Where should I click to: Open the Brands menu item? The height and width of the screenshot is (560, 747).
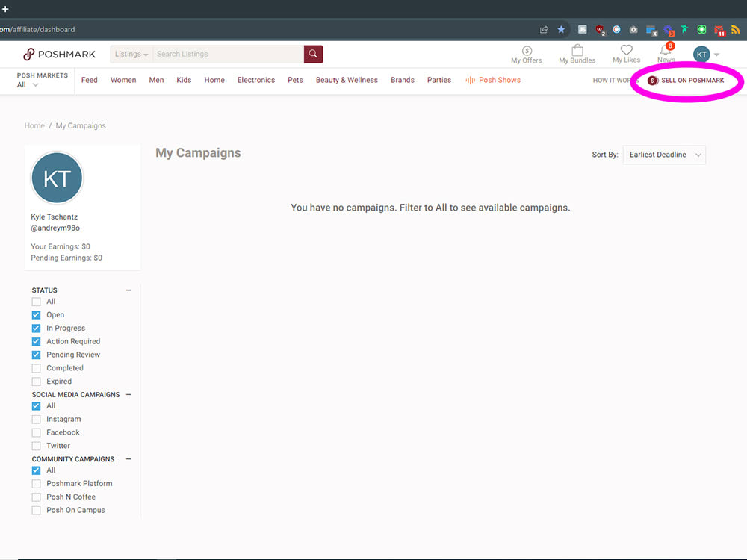403,80
